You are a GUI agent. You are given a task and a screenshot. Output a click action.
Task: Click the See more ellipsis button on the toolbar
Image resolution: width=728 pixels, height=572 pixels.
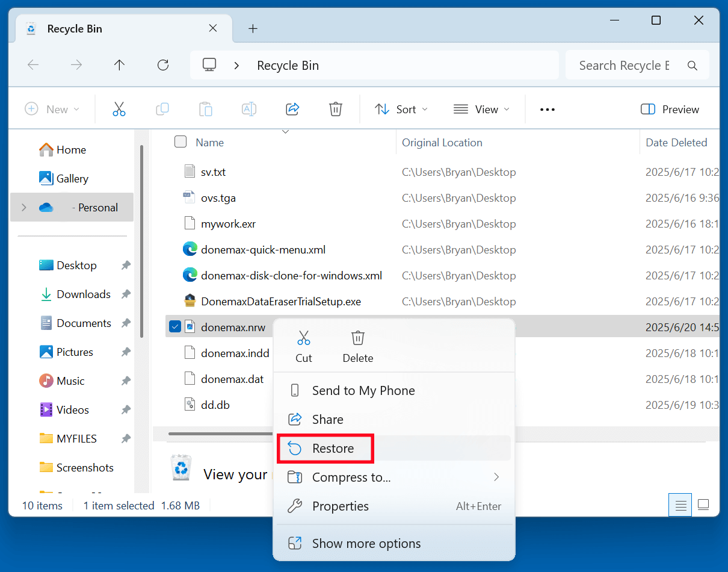coord(547,109)
